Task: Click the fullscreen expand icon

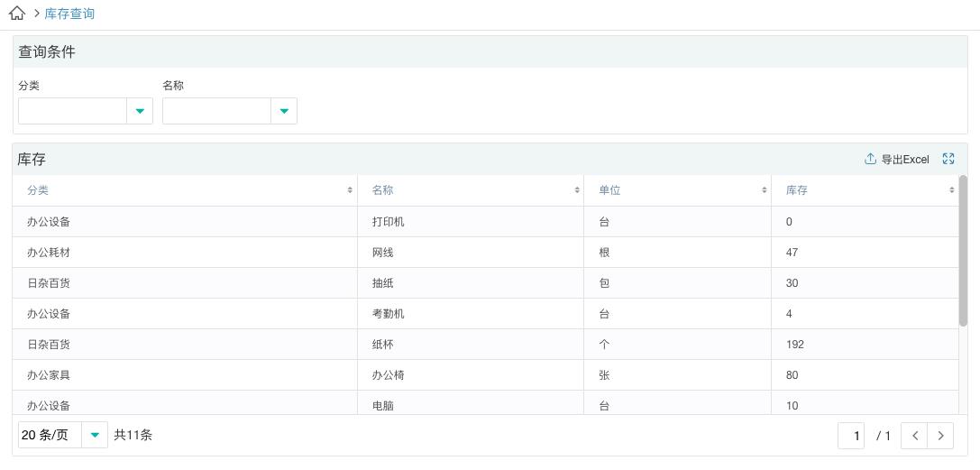Action: pos(948,159)
